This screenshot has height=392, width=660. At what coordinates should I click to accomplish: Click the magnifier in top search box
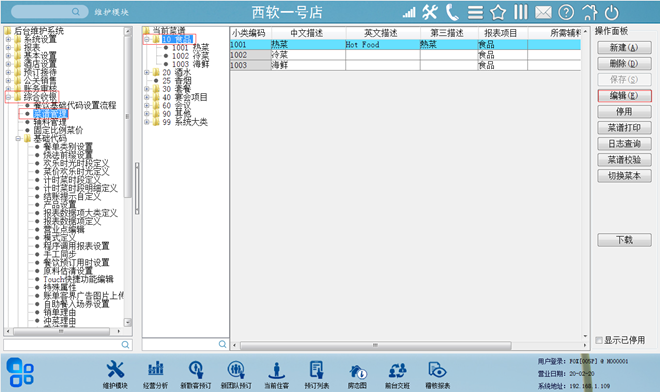pos(76,12)
